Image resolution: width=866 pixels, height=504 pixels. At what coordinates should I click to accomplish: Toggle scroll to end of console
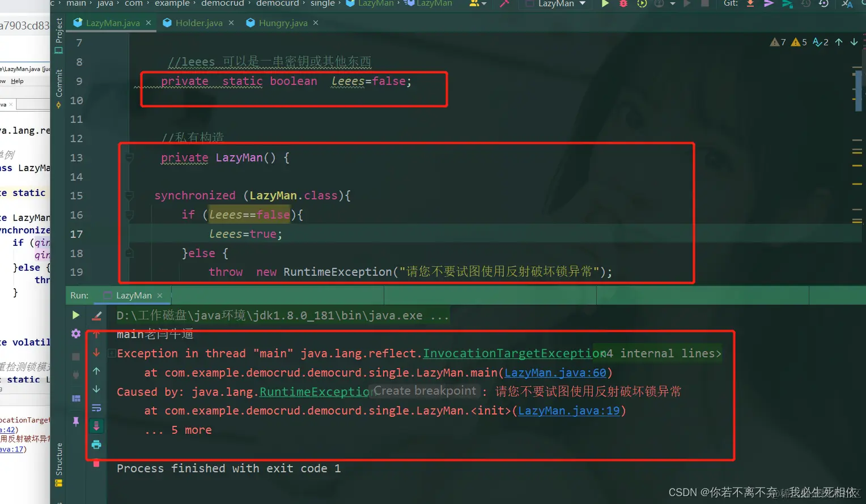(96, 426)
